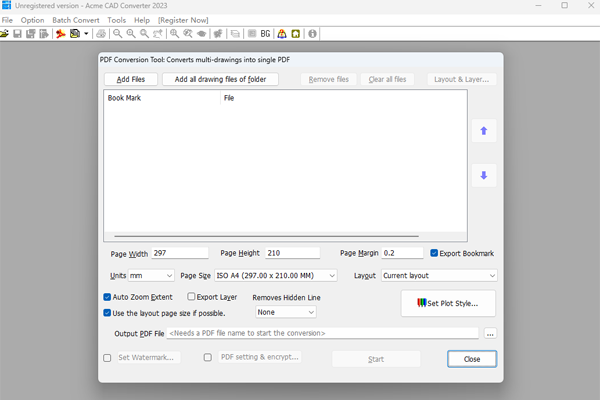Click the Start button
Image resolution: width=600 pixels, height=400 pixels.
point(376,359)
